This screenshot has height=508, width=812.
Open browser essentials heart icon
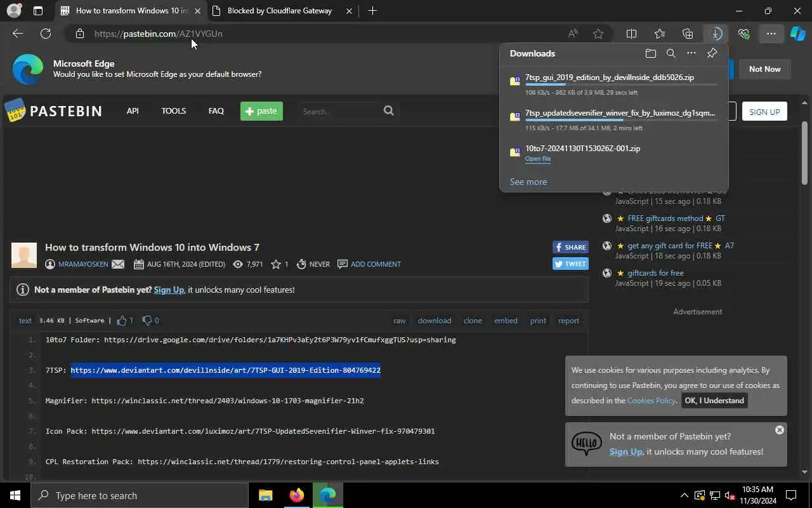tap(743, 34)
